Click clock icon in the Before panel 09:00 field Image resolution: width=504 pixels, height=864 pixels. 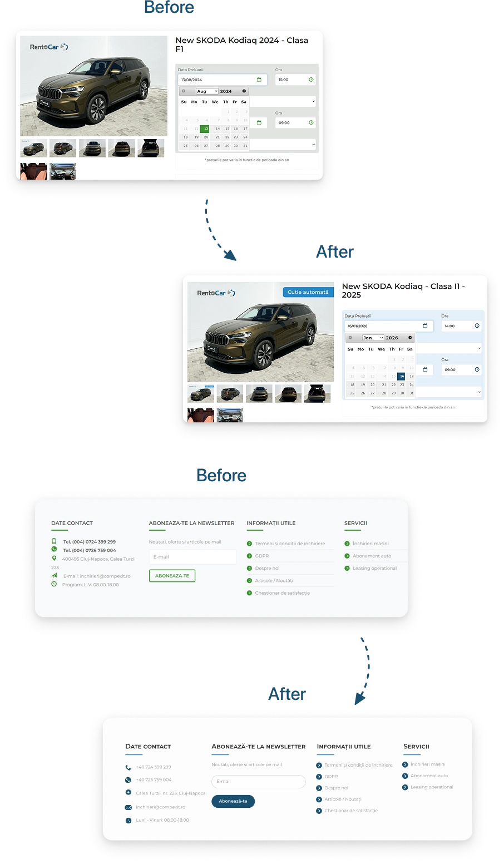click(x=311, y=122)
